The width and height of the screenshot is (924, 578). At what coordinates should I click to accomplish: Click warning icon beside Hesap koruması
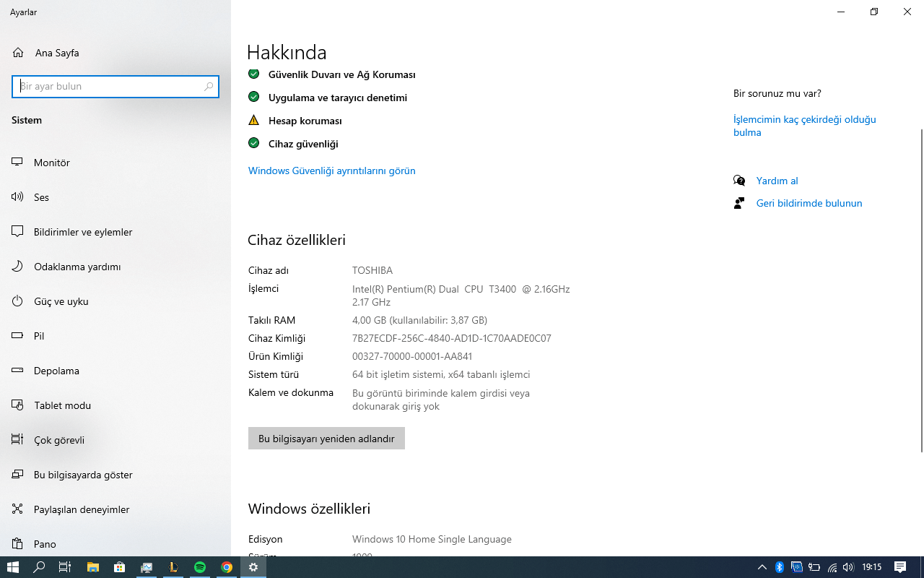pos(253,120)
